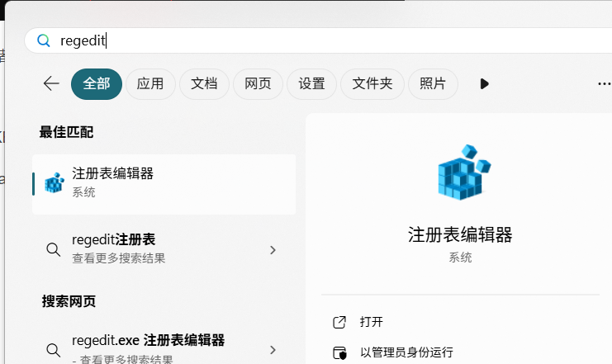Click the regedit search input field

pyautogui.click(x=318, y=40)
